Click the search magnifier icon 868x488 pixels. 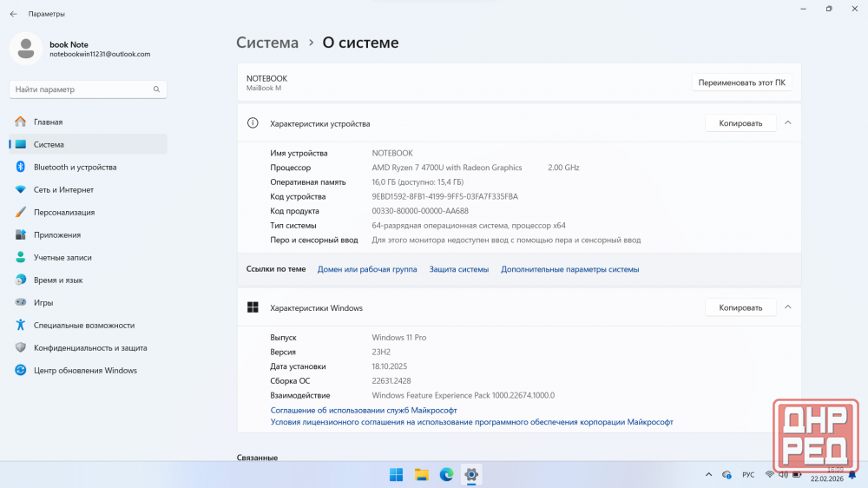(156, 89)
